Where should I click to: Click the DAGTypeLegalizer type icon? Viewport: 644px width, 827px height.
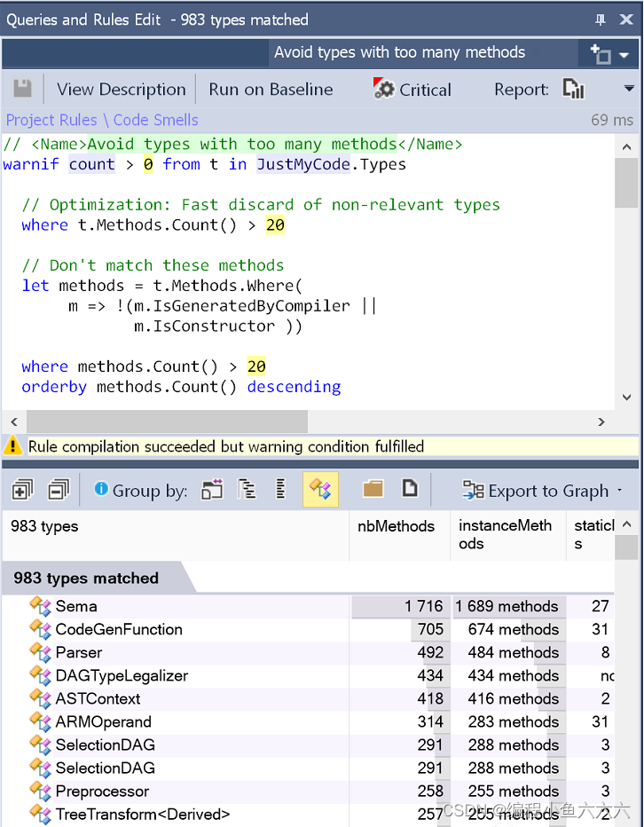click(x=40, y=675)
